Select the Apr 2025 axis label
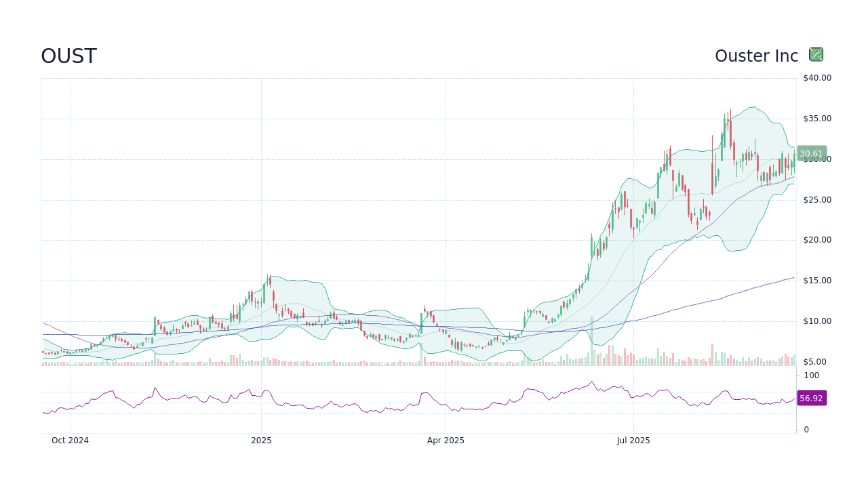This screenshot has height=488, width=868. 446,440
